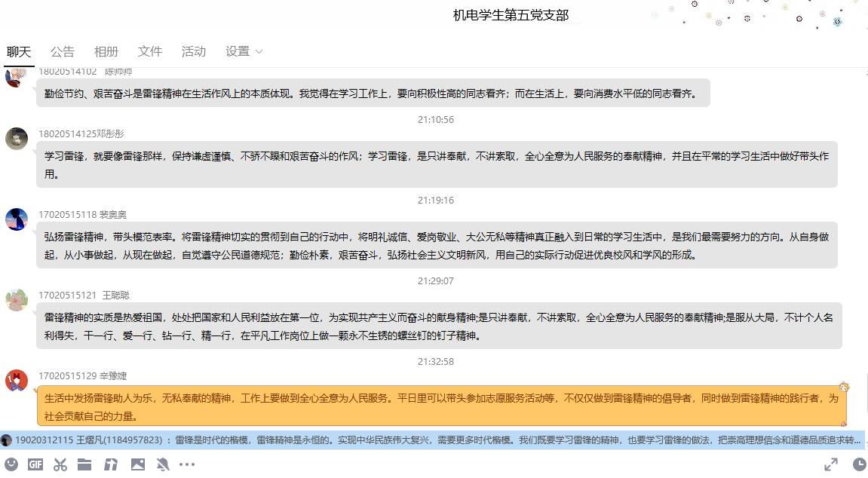Click 辛豫婕's avatar thumbnail
Image resolution: width=868 pixels, height=478 pixels.
[17, 381]
